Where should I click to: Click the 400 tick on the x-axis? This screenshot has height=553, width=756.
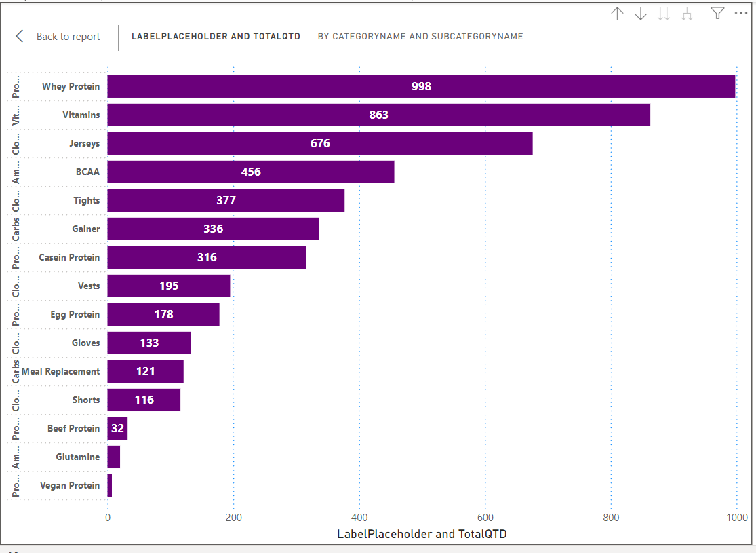[x=359, y=517]
